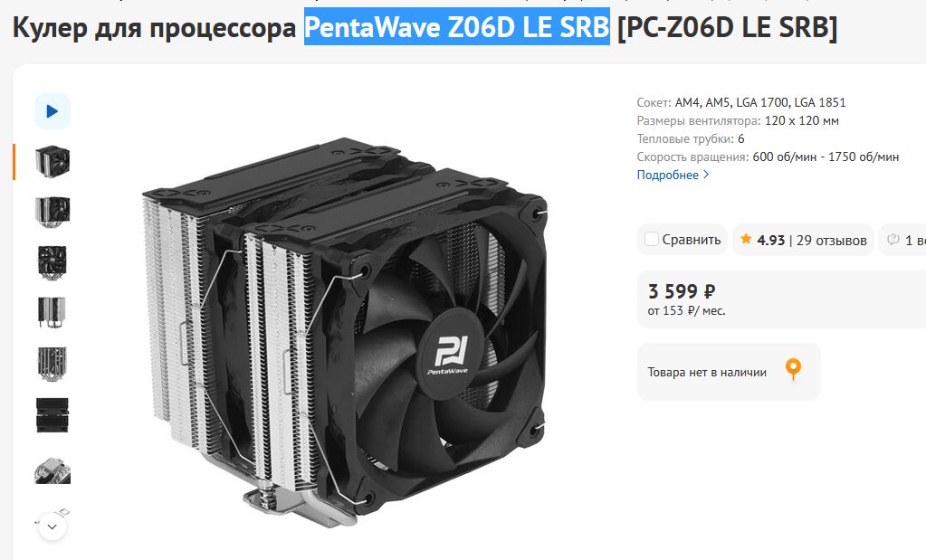
Task: Open the Товара нет в наличии block
Action: tap(729, 372)
